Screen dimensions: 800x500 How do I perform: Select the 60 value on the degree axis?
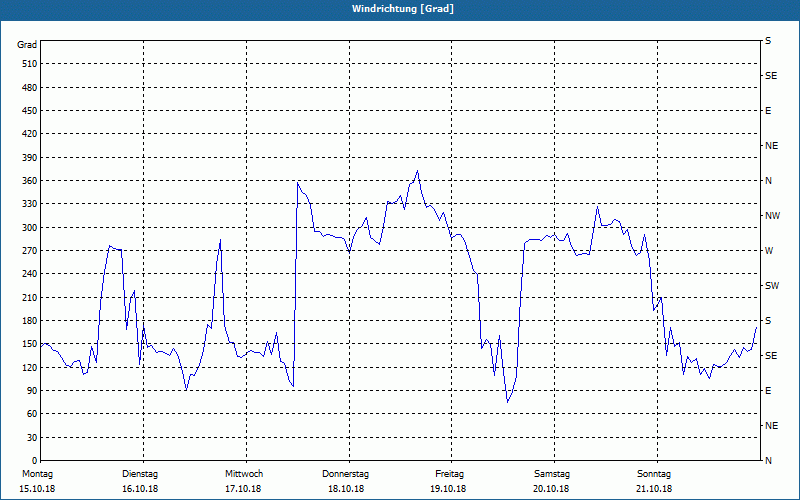32,414
